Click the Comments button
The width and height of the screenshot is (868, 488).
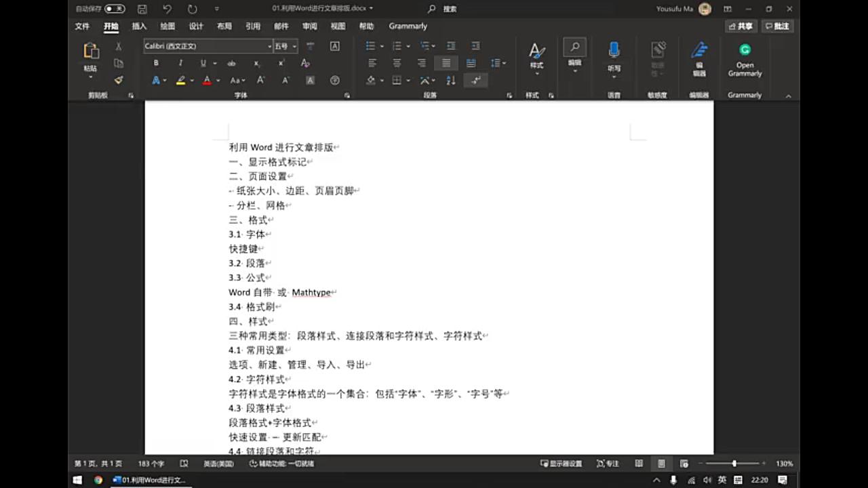pyautogui.click(x=777, y=26)
